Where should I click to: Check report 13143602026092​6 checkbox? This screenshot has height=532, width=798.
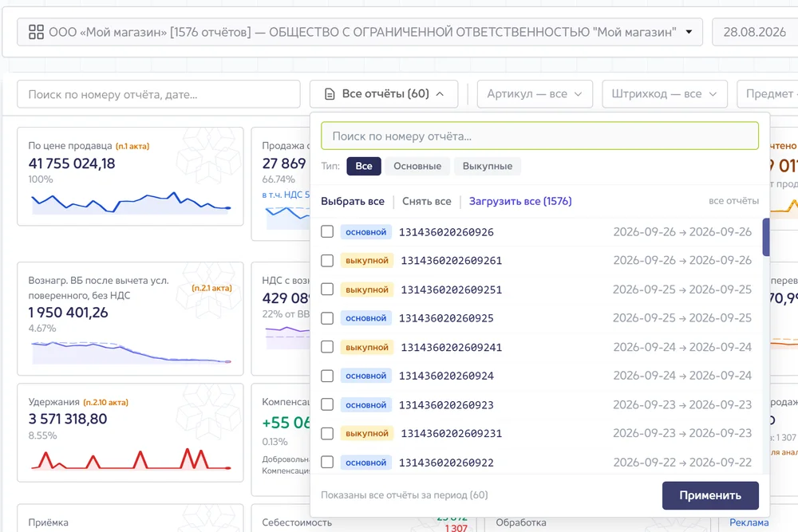pos(327,232)
